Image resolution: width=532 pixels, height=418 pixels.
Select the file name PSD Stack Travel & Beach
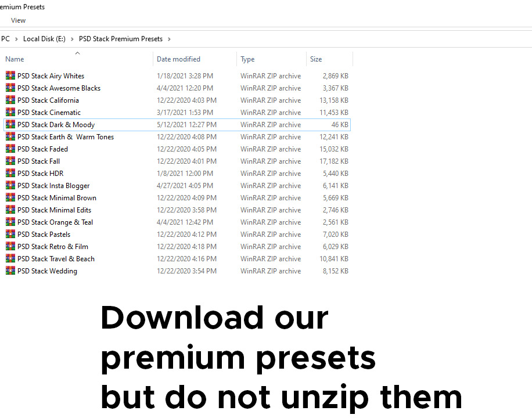[x=56, y=259]
